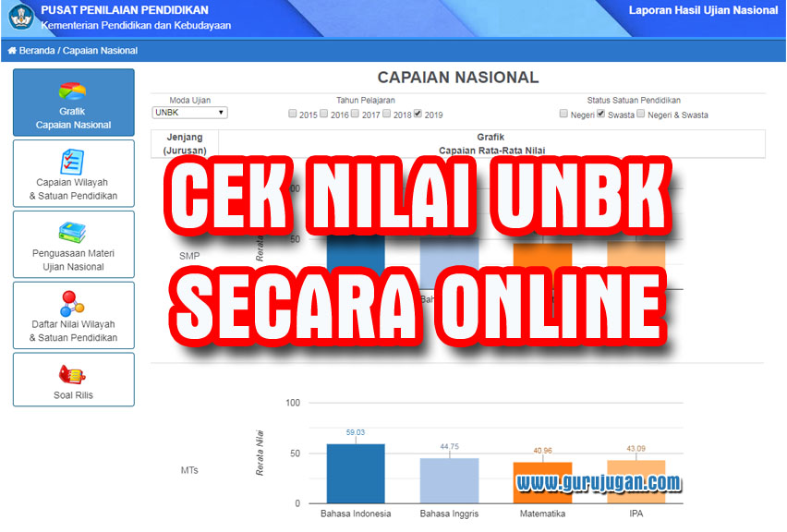The height and width of the screenshot is (532, 787).
Task: Select the Soal Rilis menu label
Action: [73, 395]
